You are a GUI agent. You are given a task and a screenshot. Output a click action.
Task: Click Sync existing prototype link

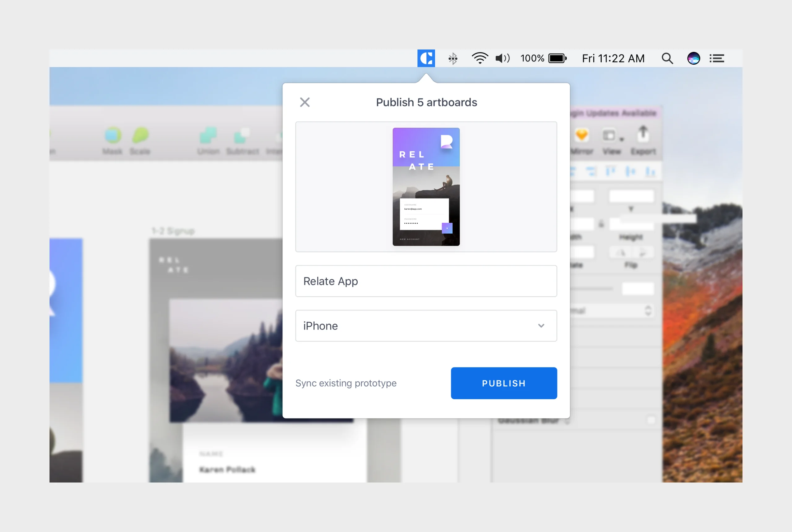point(346,383)
